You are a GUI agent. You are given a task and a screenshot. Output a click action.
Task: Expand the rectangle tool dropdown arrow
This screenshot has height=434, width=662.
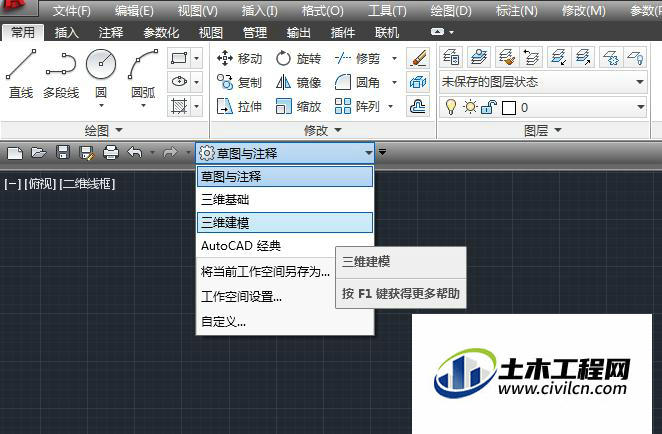click(x=196, y=58)
